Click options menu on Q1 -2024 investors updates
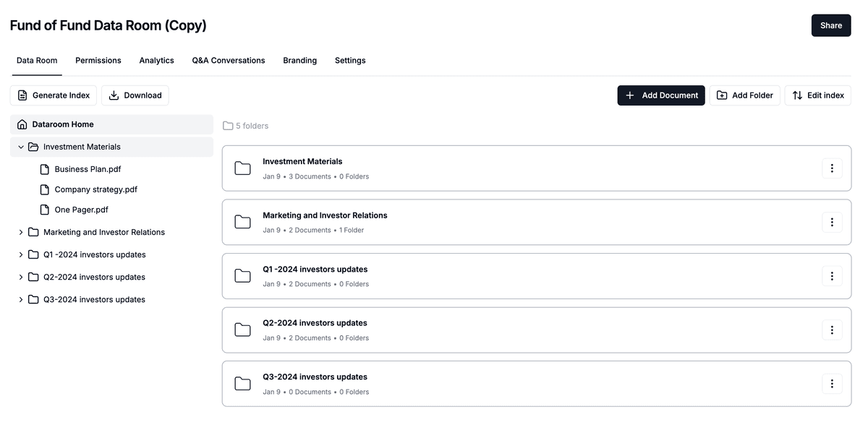The image size is (868, 425). click(x=832, y=276)
